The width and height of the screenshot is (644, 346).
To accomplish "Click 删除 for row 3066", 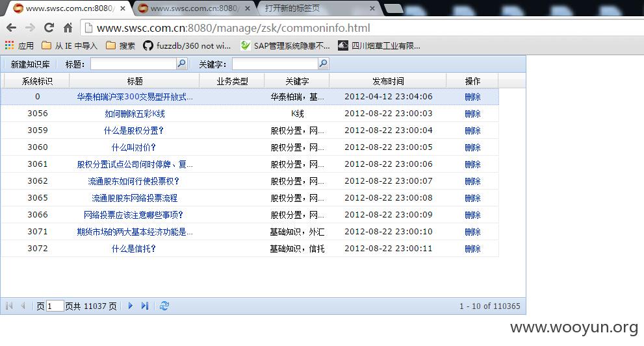I will tap(472, 215).
